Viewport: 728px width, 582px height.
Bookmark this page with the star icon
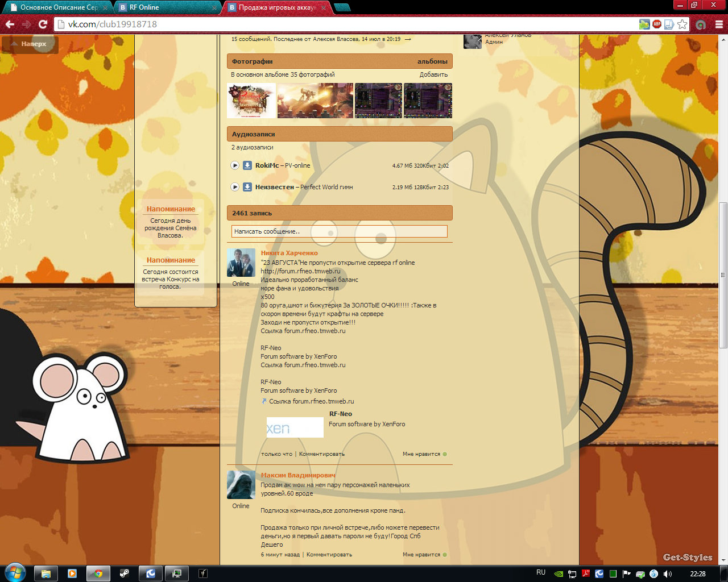[x=682, y=24]
